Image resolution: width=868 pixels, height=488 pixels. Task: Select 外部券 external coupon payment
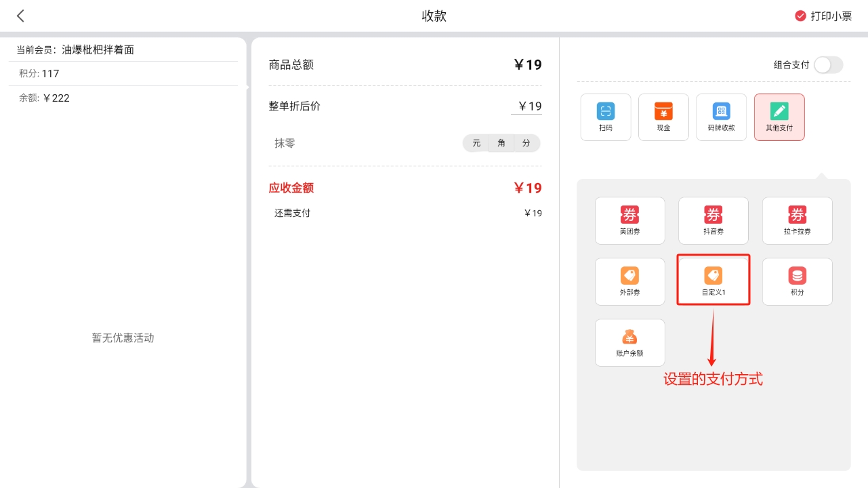pyautogui.click(x=629, y=281)
